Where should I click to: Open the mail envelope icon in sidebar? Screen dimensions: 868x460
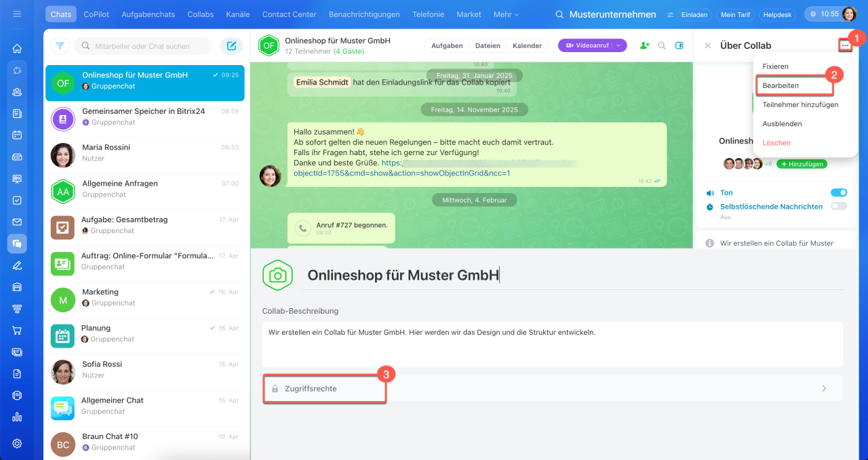click(x=17, y=222)
